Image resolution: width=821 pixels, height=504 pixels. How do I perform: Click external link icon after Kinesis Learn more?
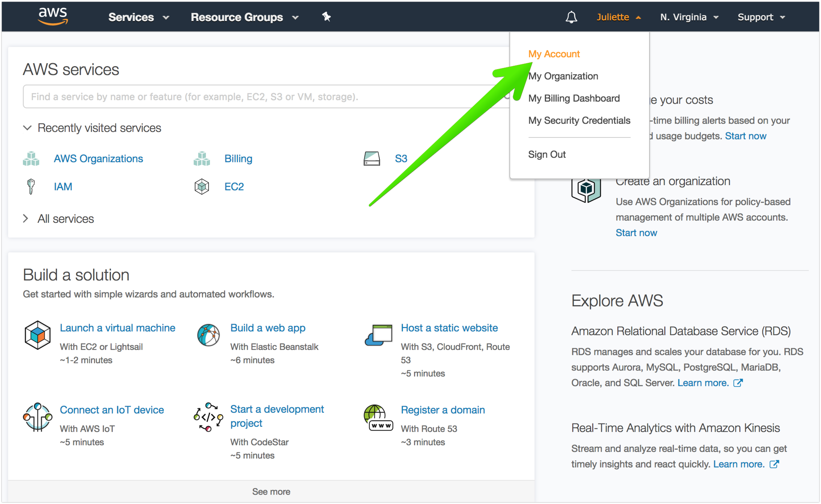point(774,464)
